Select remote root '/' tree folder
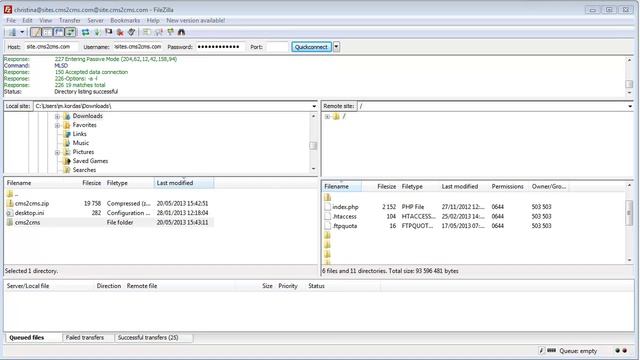This screenshot has height=360, width=640. pyautogui.click(x=339, y=116)
